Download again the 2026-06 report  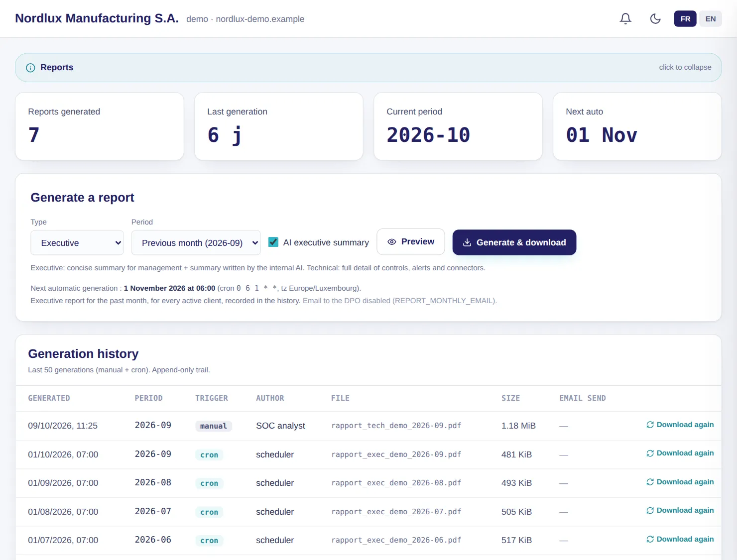pos(680,539)
